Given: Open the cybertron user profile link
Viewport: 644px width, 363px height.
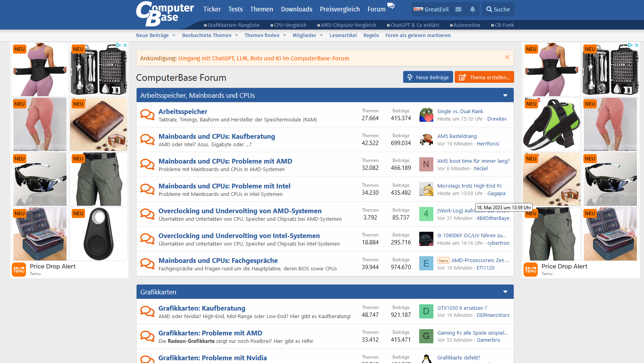Looking at the screenshot, I should 498,243.
